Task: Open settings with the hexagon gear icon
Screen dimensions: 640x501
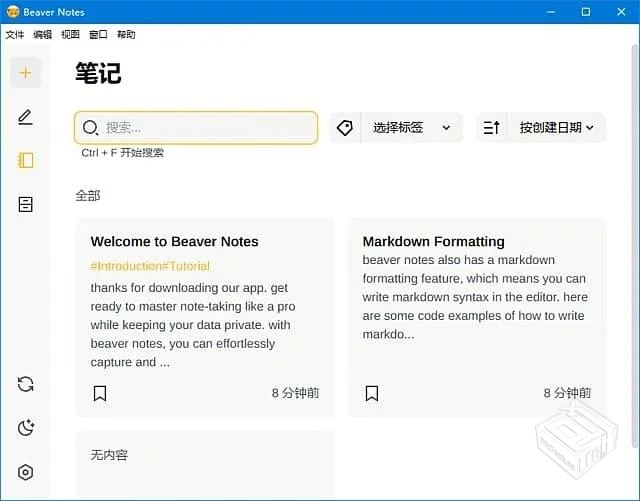Action: click(25, 472)
